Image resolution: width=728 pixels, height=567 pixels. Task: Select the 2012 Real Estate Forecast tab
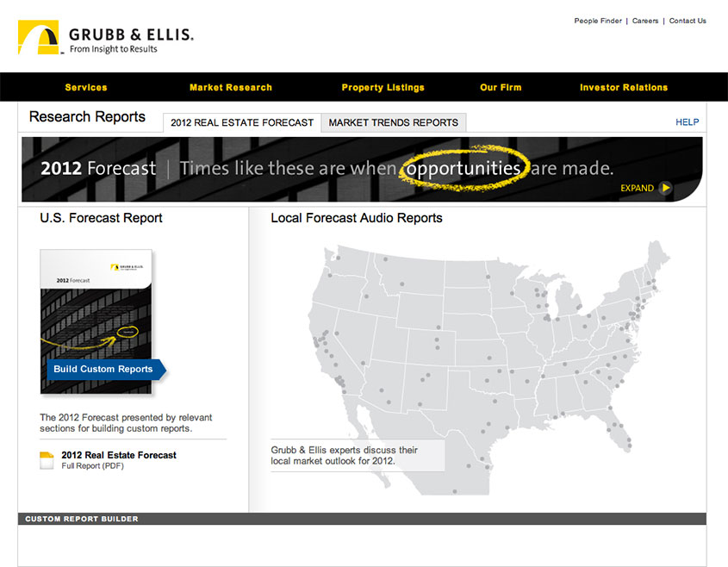coord(242,122)
